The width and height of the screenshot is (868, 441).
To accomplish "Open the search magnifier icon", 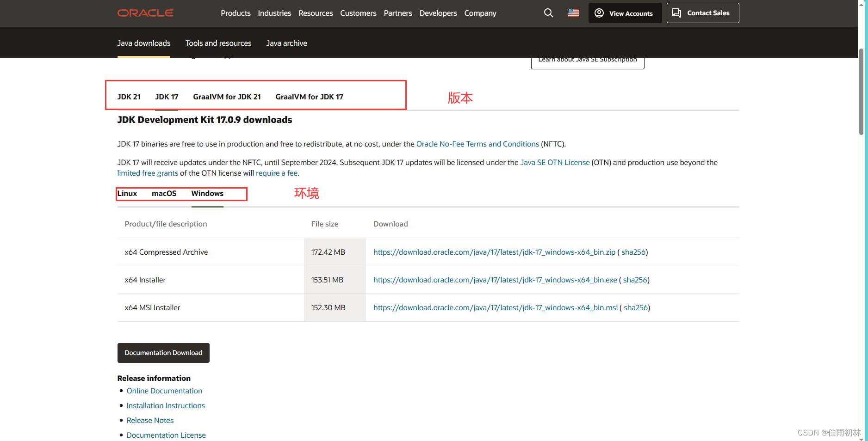I will tap(548, 13).
